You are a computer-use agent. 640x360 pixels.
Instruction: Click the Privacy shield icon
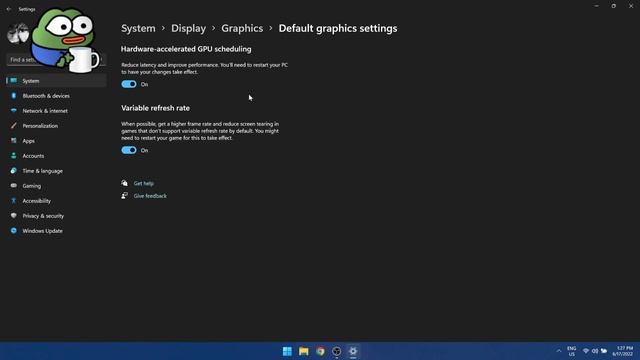click(x=14, y=216)
